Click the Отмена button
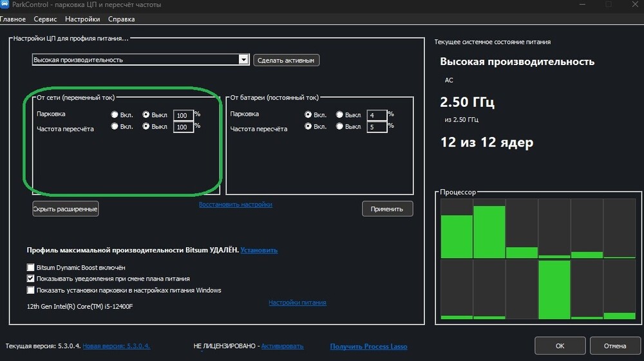The width and height of the screenshot is (644, 361). point(615,346)
